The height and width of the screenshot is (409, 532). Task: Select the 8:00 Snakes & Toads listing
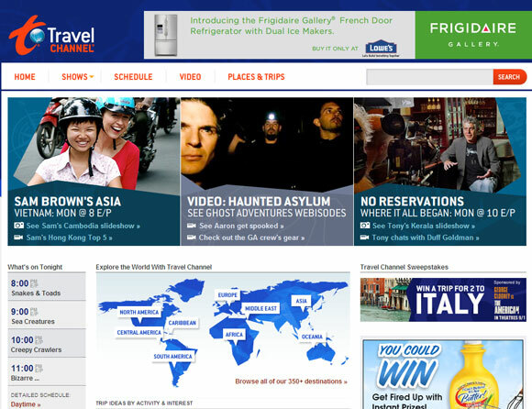click(x=47, y=287)
